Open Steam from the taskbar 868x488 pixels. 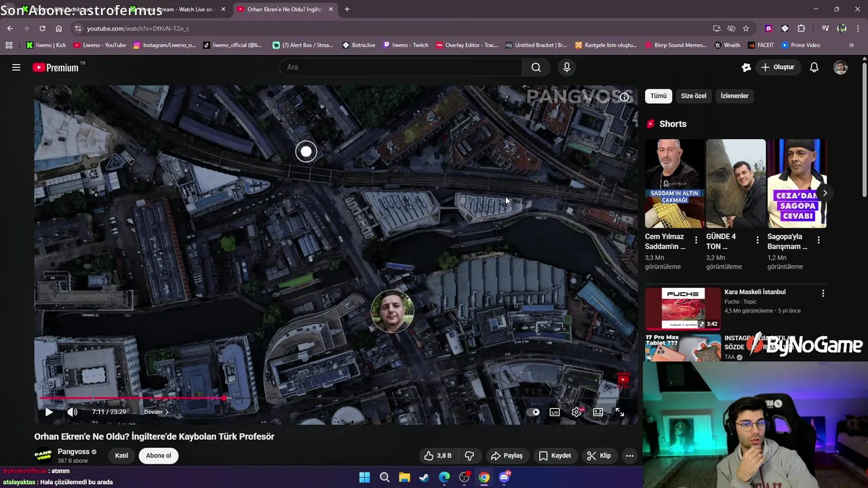424,477
